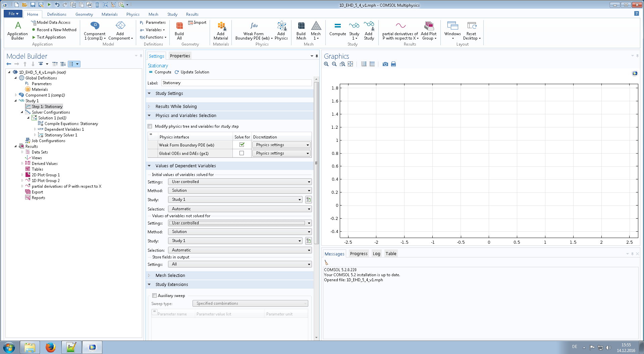This screenshot has width=644, height=354.
Task: Click Expand All in Model Builder toolbar
Action: pos(63,64)
